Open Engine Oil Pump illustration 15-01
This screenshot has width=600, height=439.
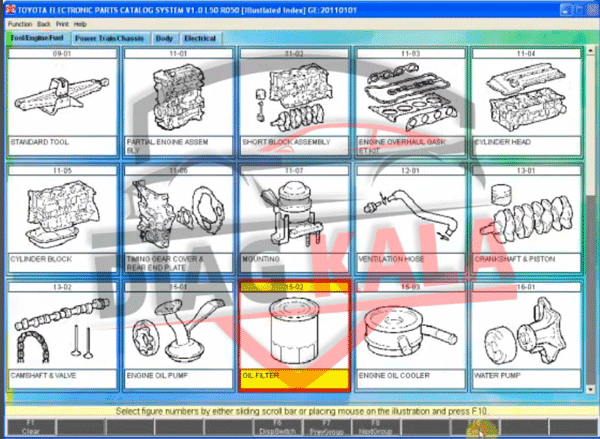point(178,336)
